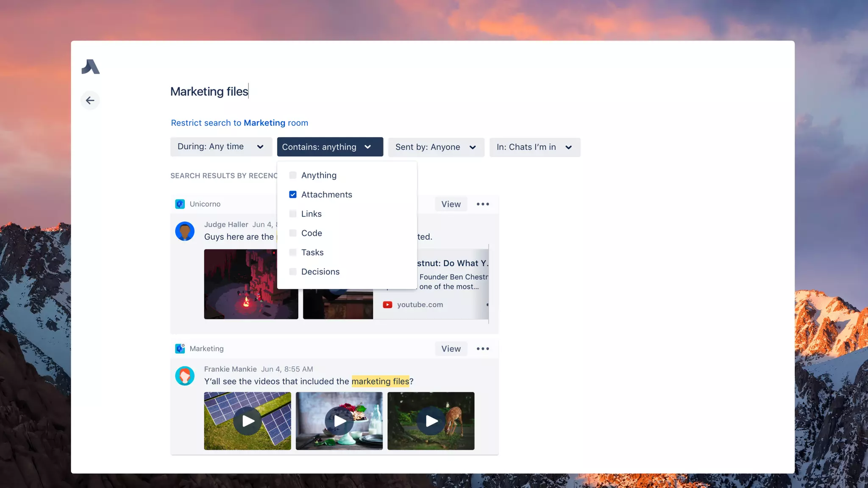868x488 pixels.
Task: Uncheck the Attachments checkbox
Action: tap(293, 194)
